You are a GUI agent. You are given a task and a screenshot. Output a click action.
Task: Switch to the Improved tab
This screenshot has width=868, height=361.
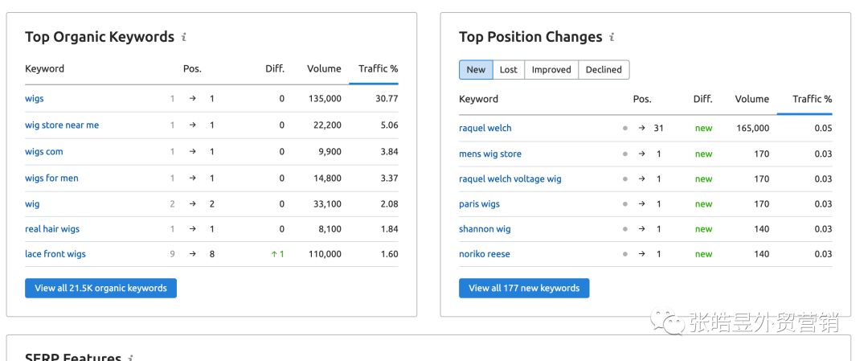(551, 70)
